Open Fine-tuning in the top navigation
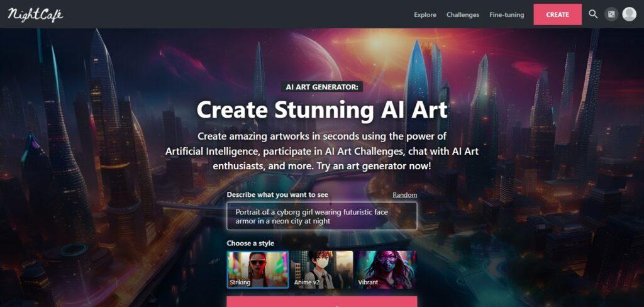This screenshot has width=644, height=307. tap(506, 15)
